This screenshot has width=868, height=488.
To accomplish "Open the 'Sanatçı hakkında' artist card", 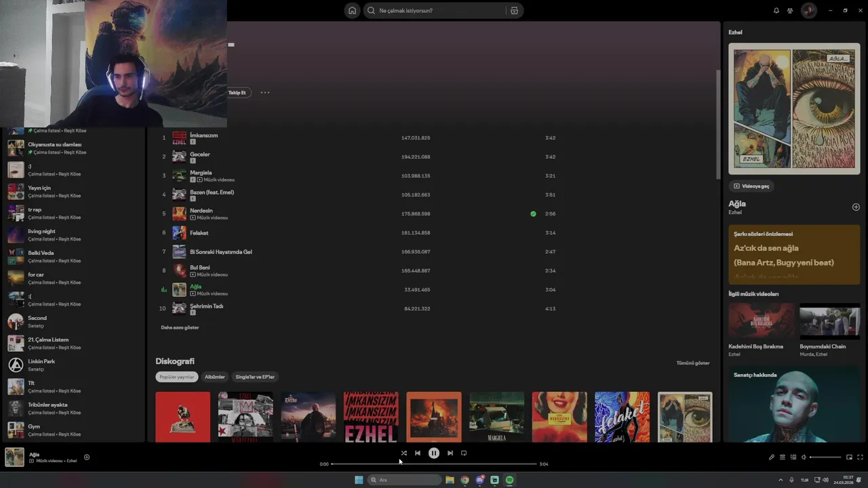I will coord(794,404).
